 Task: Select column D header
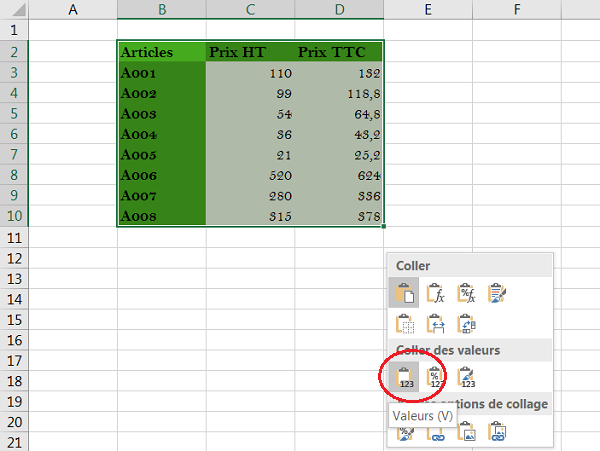(x=339, y=9)
